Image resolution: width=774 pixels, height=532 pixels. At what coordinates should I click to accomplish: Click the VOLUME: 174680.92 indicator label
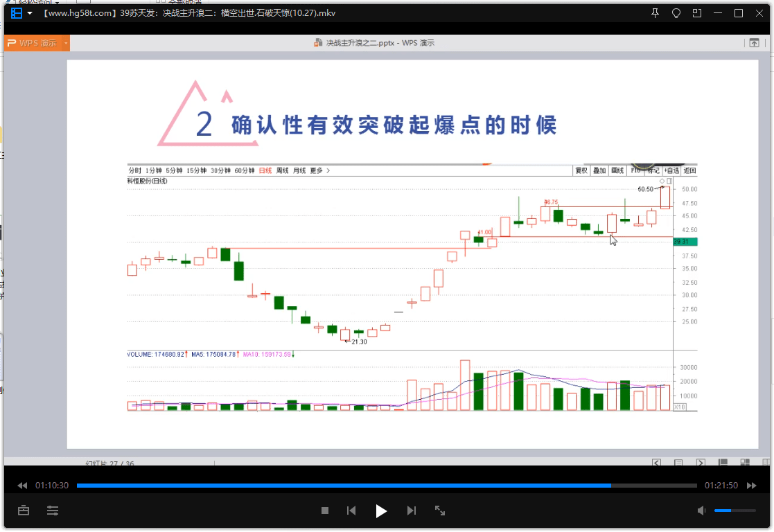click(x=156, y=355)
